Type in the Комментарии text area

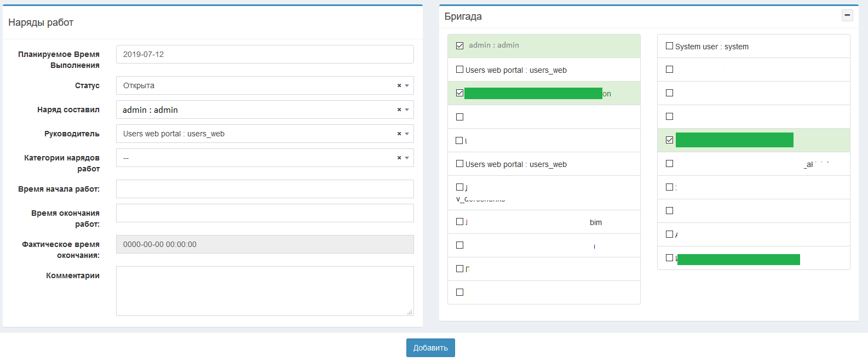click(265, 291)
